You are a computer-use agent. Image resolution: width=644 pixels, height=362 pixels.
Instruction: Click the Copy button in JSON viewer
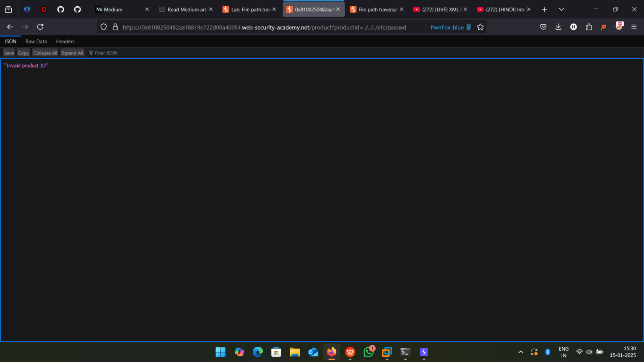click(x=23, y=53)
